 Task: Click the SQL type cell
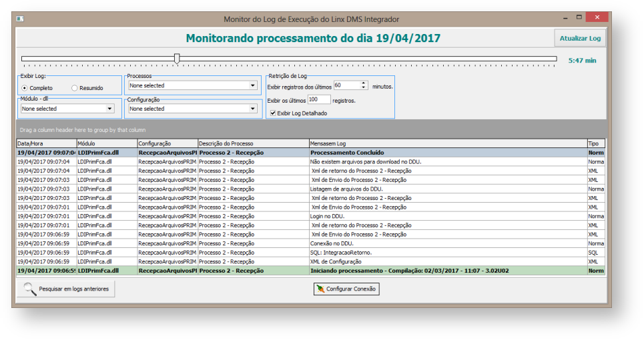(596, 253)
